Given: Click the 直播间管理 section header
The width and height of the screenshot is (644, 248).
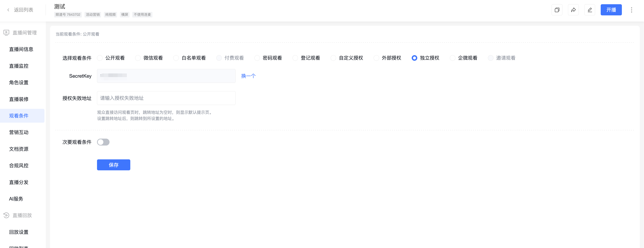Looking at the screenshot, I should coord(24,33).
